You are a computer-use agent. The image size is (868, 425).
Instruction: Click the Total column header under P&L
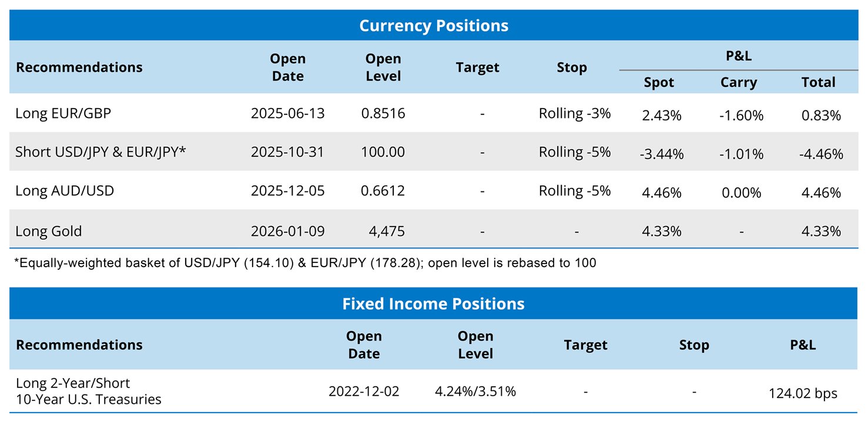[818, 83]
